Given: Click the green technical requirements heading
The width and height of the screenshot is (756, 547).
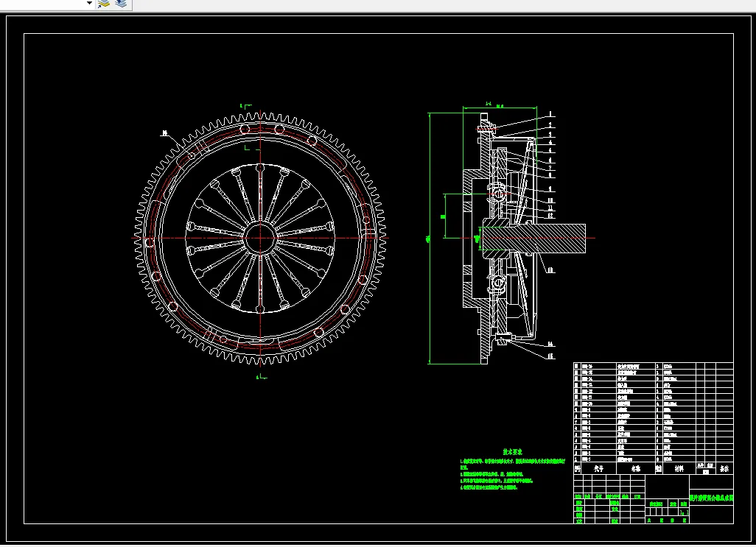Looking at the screenshot, I should pos(512,451).
